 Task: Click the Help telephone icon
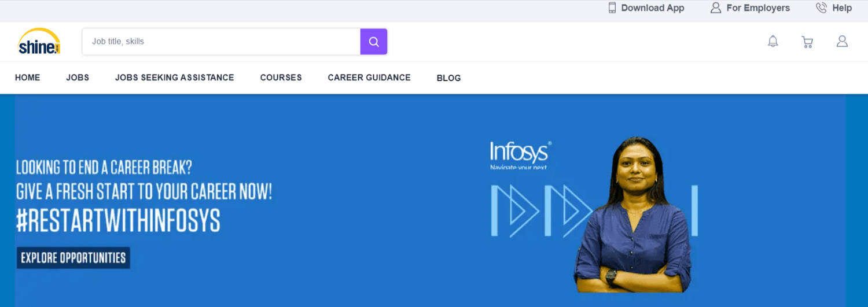pos(821,8)
